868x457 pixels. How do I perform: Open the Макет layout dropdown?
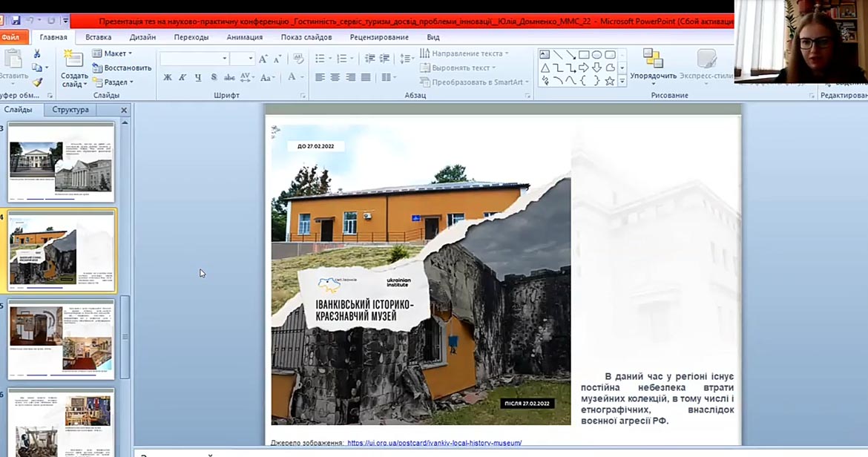(112, 53)
